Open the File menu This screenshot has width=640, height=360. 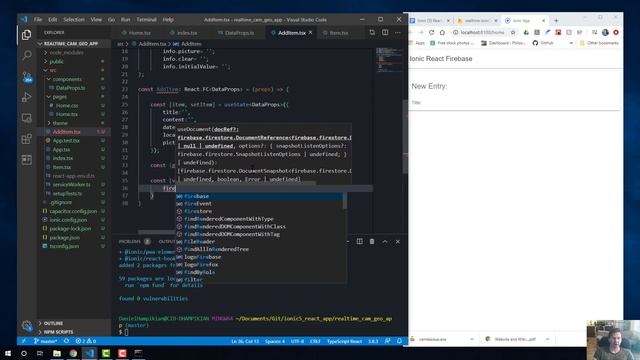pyautogui.click(x=38, y=19)
